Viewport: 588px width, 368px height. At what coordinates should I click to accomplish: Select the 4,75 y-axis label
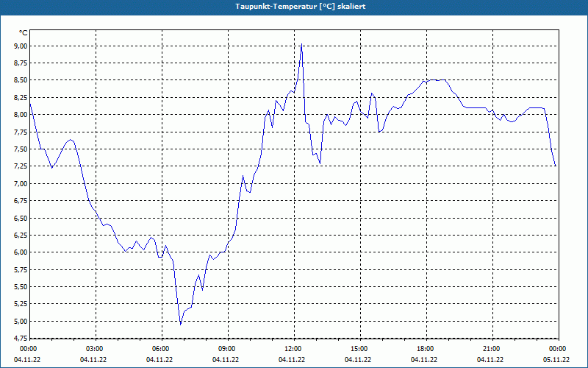[x=20, y=339]
